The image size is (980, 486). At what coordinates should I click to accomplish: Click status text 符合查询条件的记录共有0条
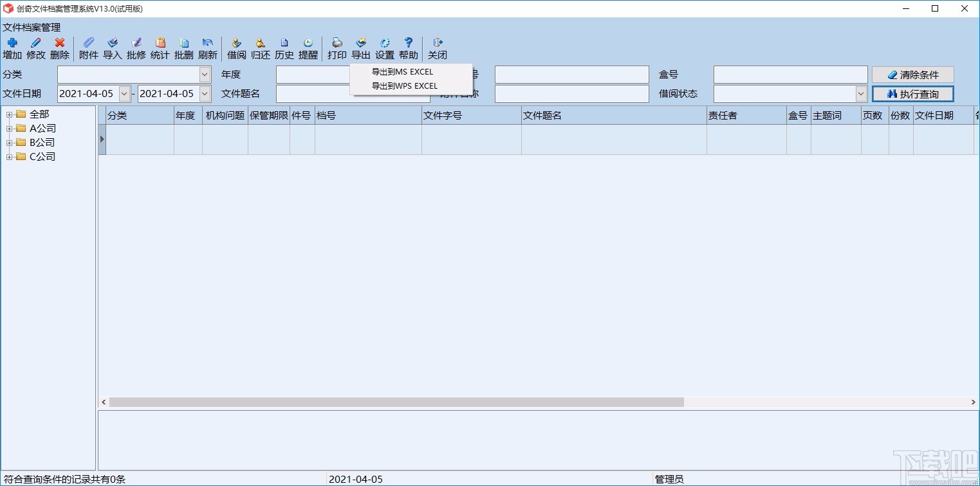[x=64, y=480]
